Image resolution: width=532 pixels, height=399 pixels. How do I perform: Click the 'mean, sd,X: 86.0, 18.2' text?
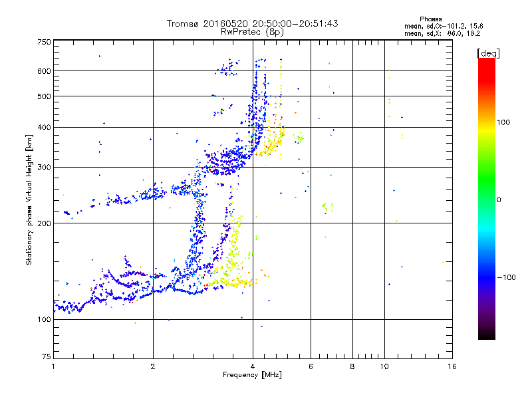click(442, 33)
